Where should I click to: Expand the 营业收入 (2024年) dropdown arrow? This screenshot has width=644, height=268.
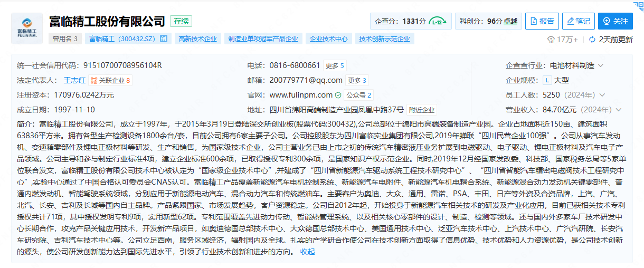(x=618, y=110)
